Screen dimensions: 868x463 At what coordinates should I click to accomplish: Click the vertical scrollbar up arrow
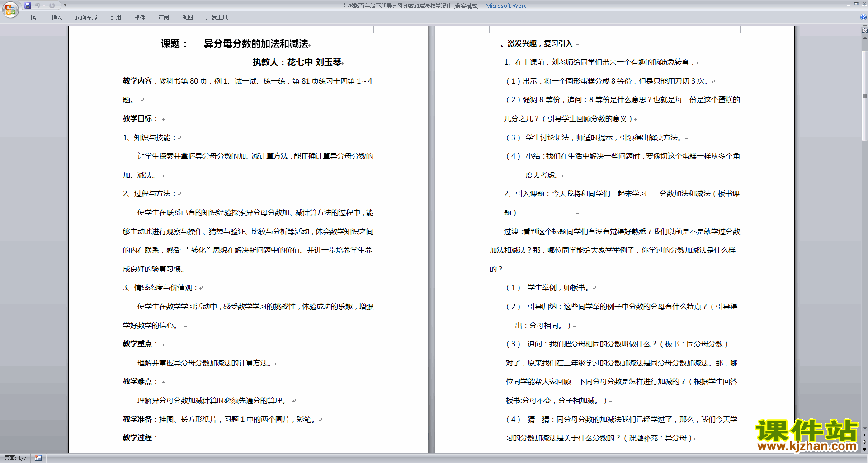pyautogui.click(x=864, y=38)
